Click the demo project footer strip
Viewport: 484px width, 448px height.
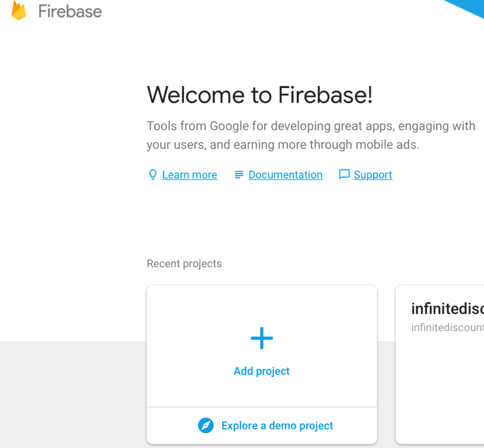point(261,425)
